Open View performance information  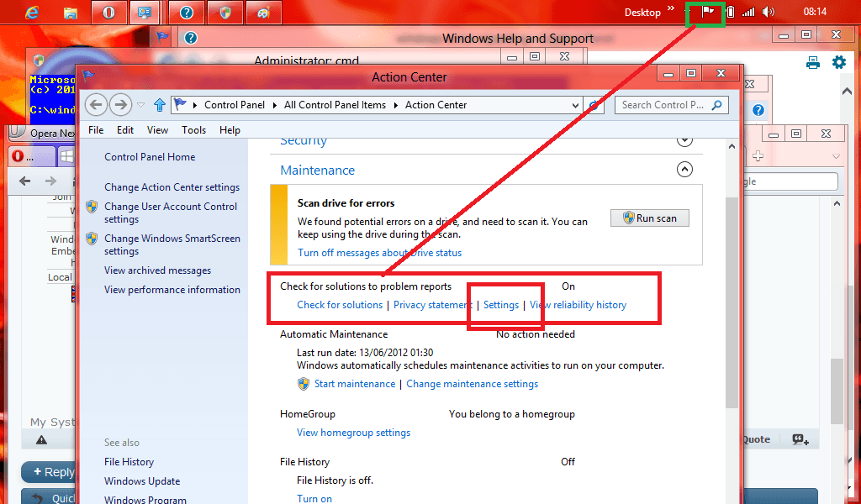pyautogui.click(x=172, y=290)
